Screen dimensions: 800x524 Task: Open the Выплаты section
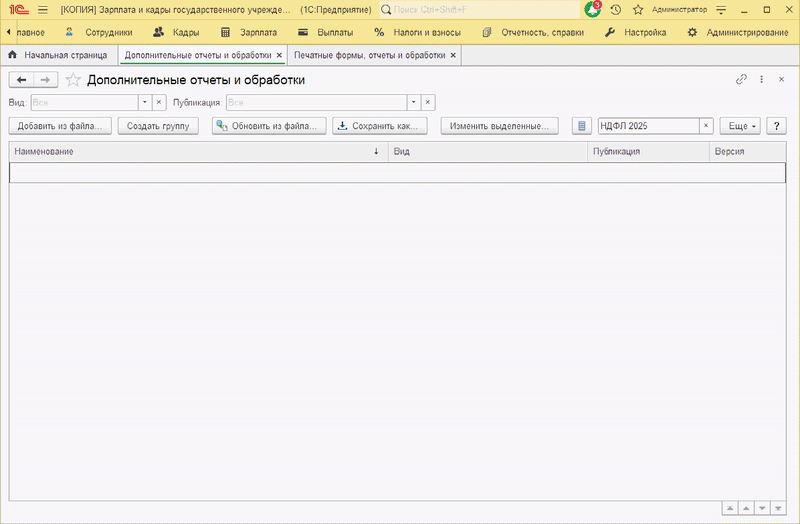(x=326, y=33)
